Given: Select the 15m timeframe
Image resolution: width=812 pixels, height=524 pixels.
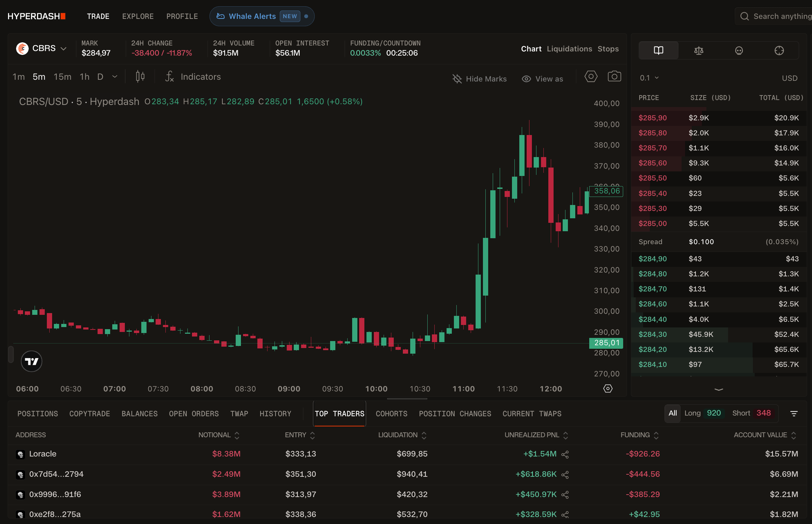Looking at the screenshot, I should 62,77.
